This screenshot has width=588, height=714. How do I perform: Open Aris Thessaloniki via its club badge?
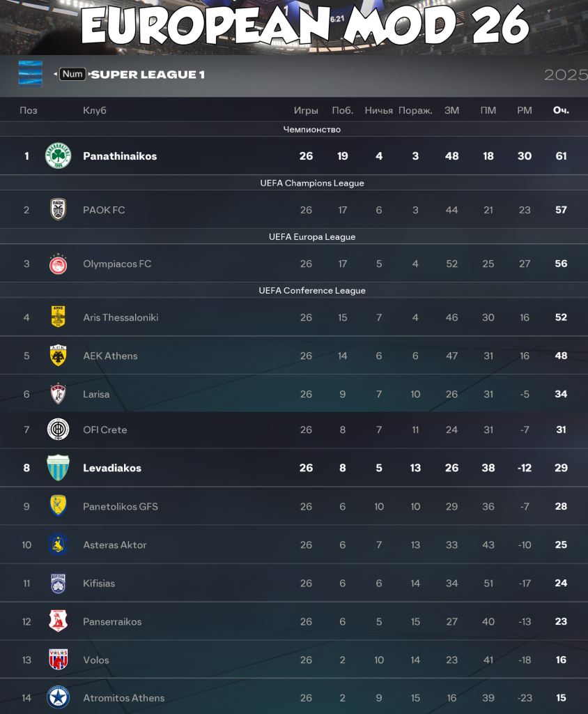(58, 317)
